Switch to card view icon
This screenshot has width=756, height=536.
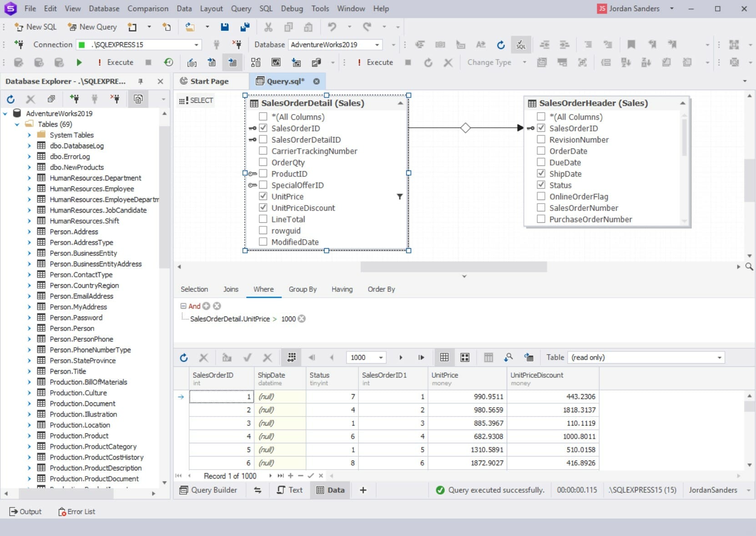click(x=465, y=357)
